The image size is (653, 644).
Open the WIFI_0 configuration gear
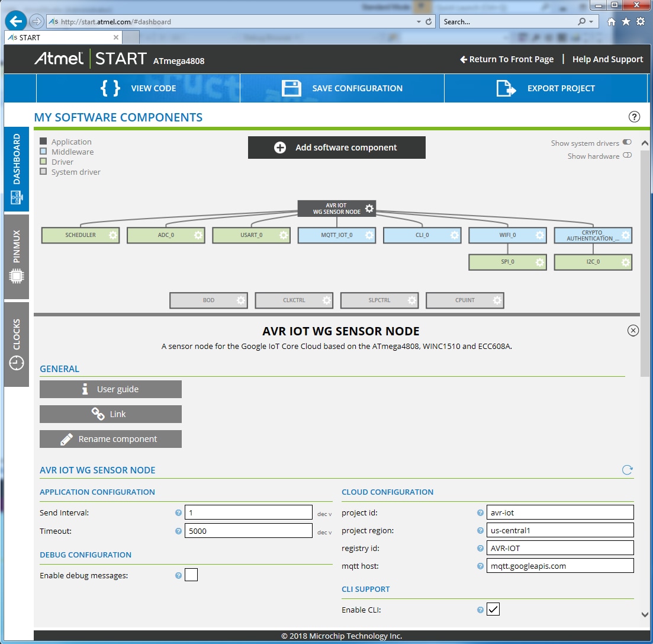click(540, 235)
